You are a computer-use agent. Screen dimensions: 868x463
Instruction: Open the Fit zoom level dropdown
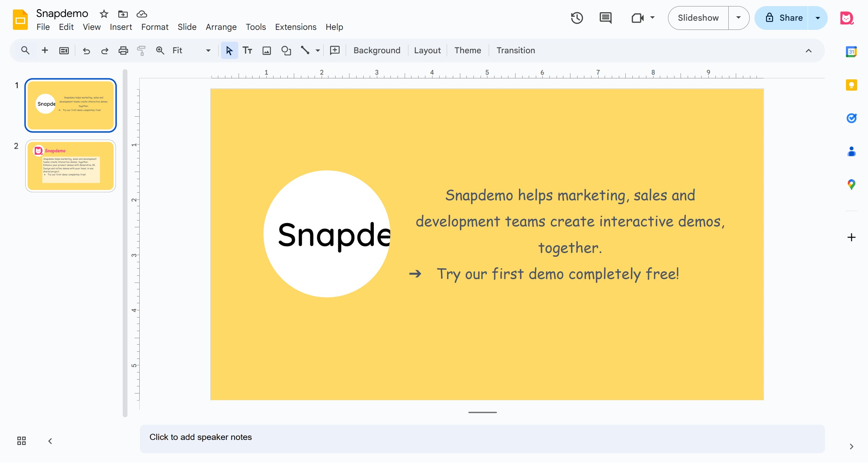point(191,51)
